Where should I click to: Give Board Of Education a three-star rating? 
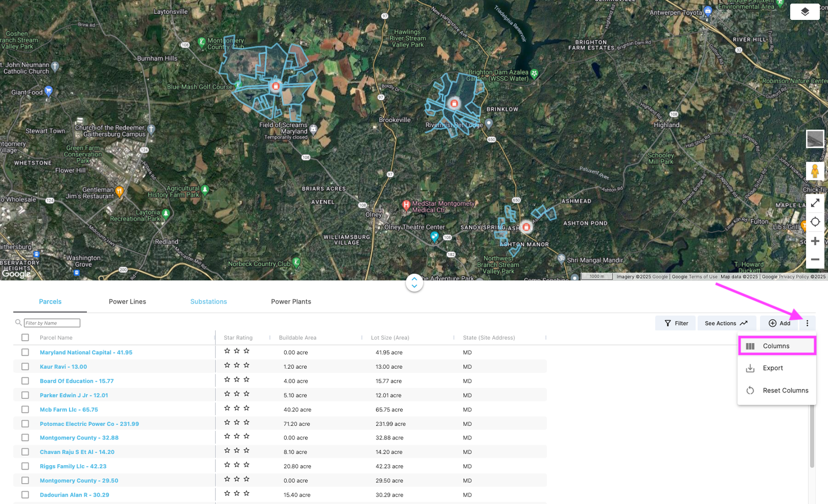pyautogui.click(x=247, y=378)
